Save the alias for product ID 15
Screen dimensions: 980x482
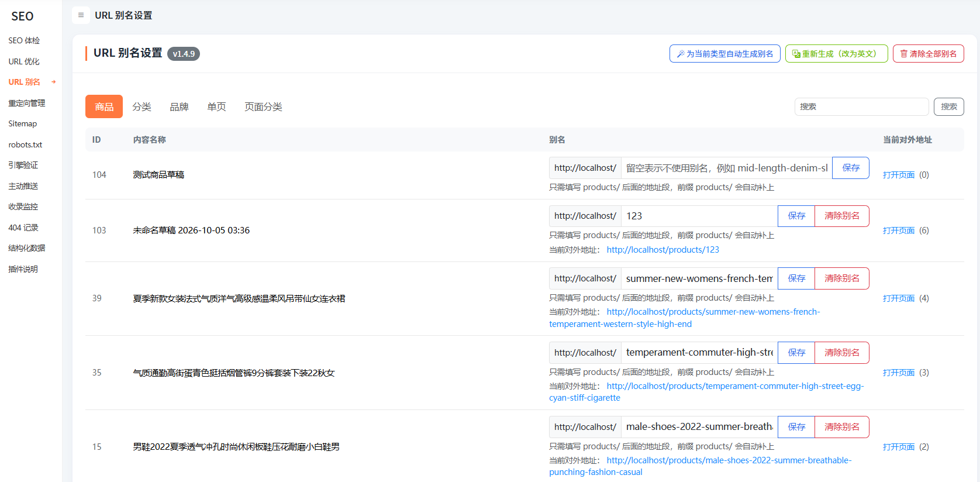796,427
